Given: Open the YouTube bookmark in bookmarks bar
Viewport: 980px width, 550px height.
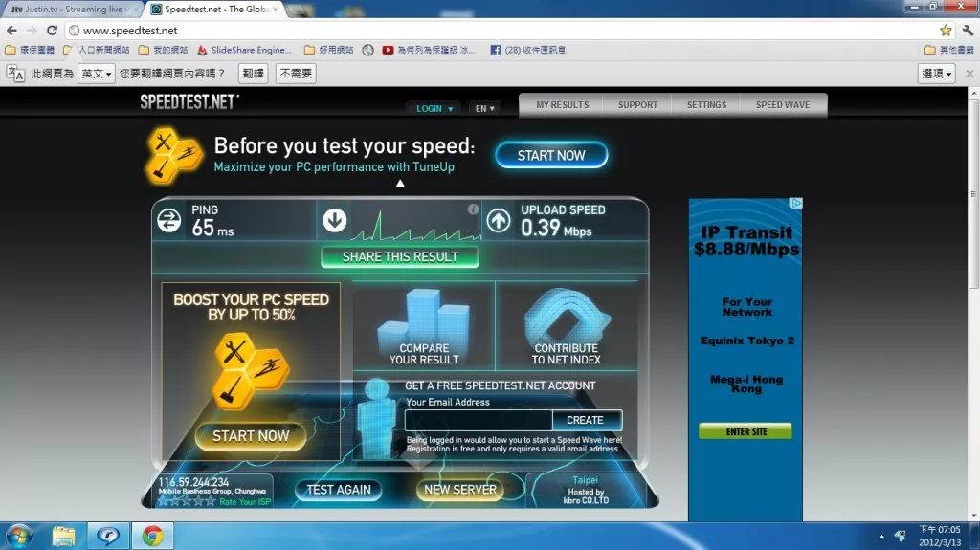Looking at the screenshot, I should point(429,50).
